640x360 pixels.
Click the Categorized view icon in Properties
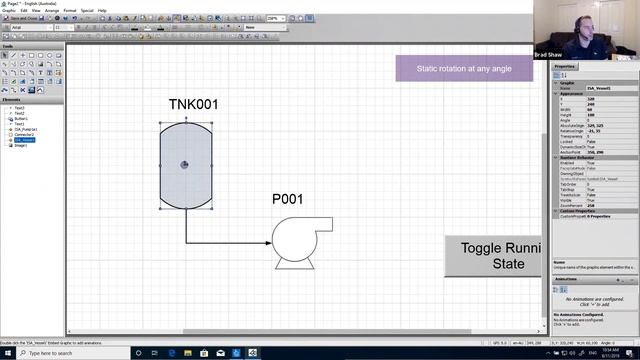coord(556,76)
